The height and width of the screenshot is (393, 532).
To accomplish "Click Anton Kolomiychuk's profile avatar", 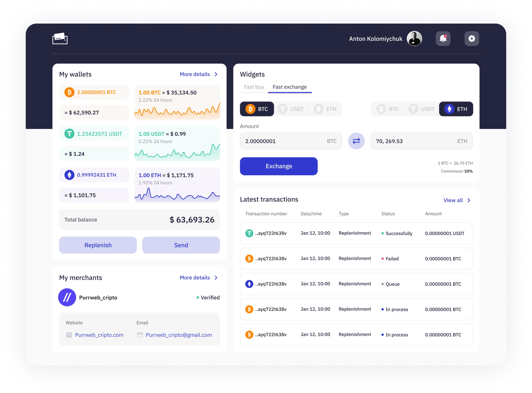I will [414, 39].
